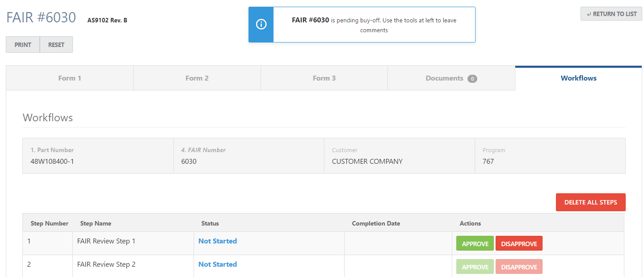Click the FAIR #6030 page title
Screen dimensions: 644x277
tap(41, 17)
